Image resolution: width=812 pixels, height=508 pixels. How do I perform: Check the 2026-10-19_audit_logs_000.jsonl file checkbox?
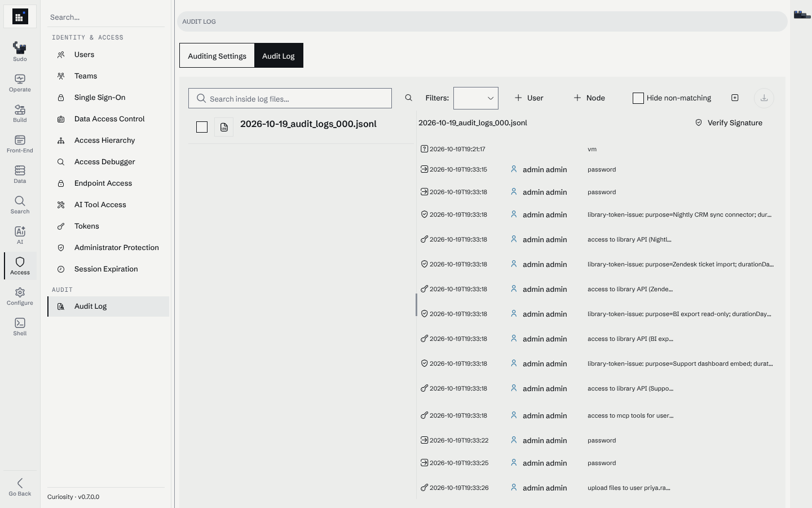202,127
